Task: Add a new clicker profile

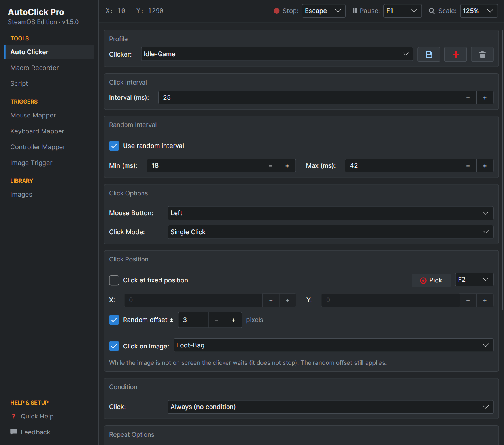Action: pyautogui.click(x=455, y=55)
